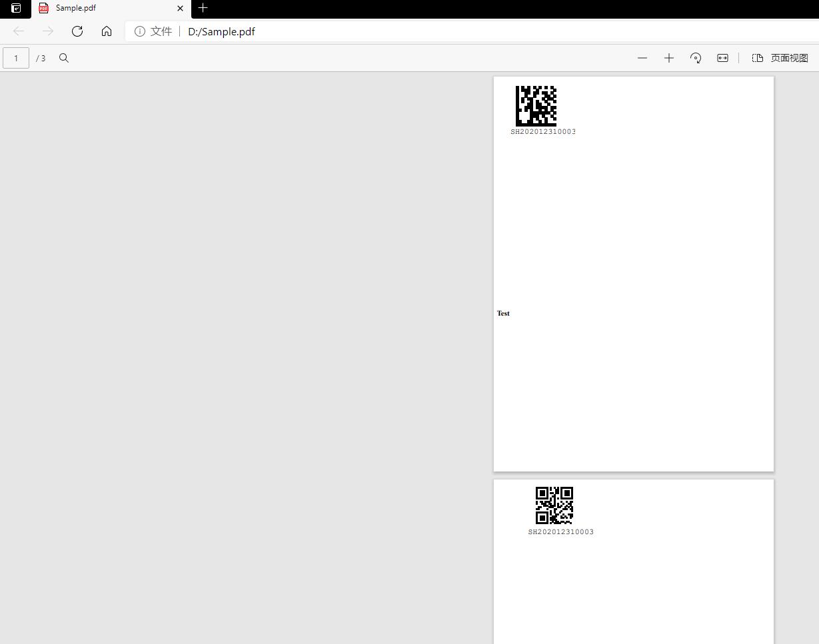Viewport: 819px width, 644px height.
Task: Click the total page count '/ 3'
Action: tap(41, 59)
